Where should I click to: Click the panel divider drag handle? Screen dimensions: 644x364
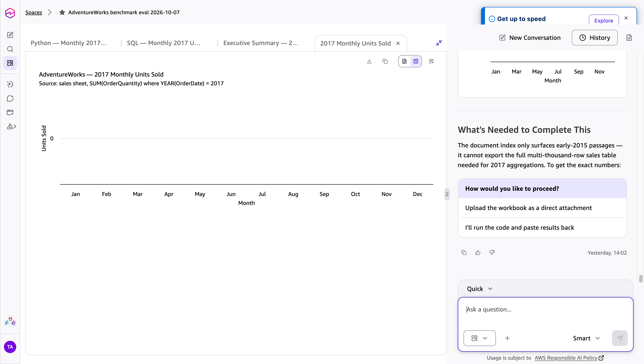coord(447,194)
